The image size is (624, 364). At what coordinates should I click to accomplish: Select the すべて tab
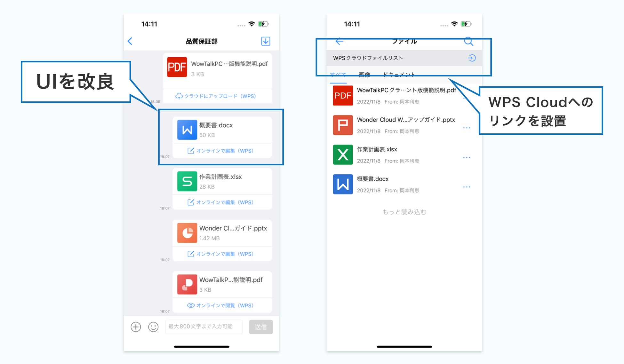pos(338,75)
